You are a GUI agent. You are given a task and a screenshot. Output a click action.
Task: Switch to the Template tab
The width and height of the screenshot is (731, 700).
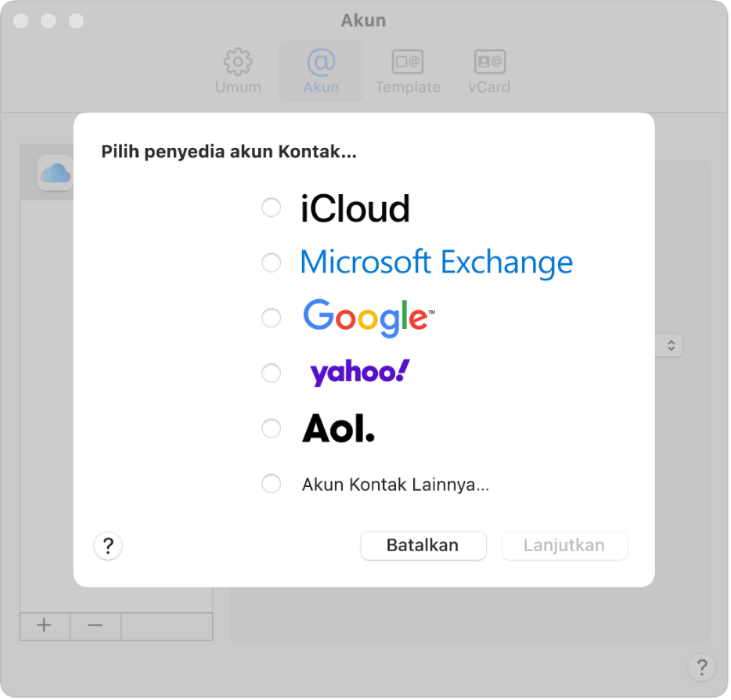408,71
